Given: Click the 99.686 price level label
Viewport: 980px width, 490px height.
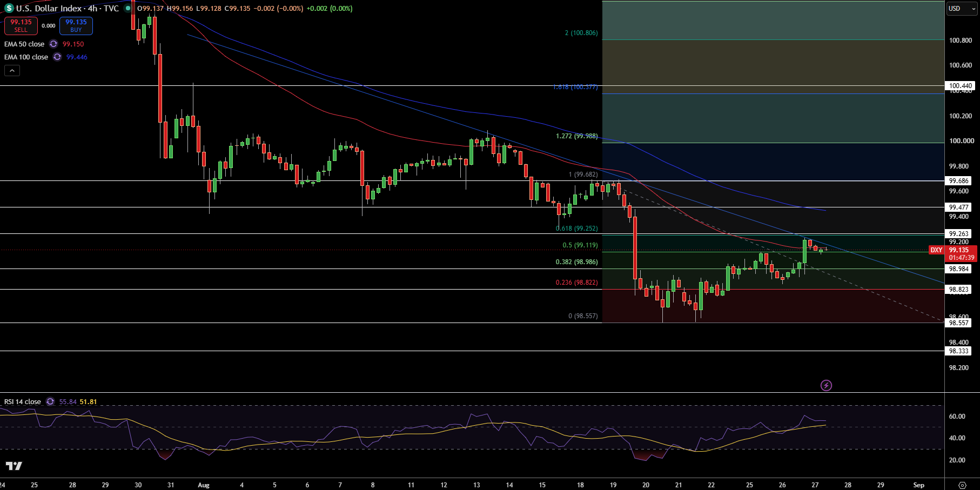Looking at the screenshot, I should point(959,180).
